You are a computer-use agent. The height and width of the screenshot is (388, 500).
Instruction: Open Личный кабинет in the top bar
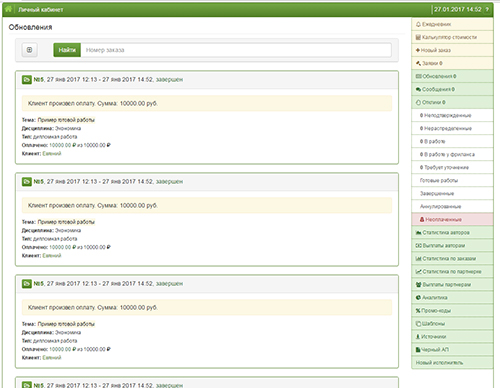pos(41,10)
